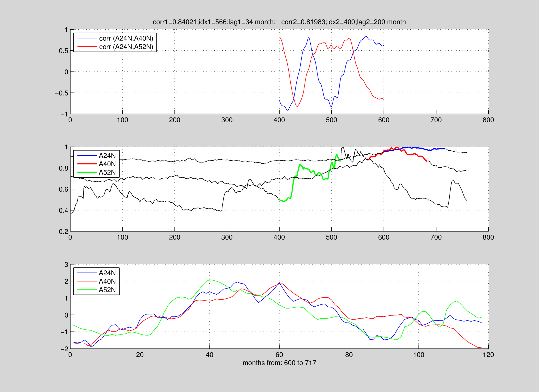Click the 800 tick label on top plot x-axis
Viewport: 539px width, 392px height.
[488, 120]
